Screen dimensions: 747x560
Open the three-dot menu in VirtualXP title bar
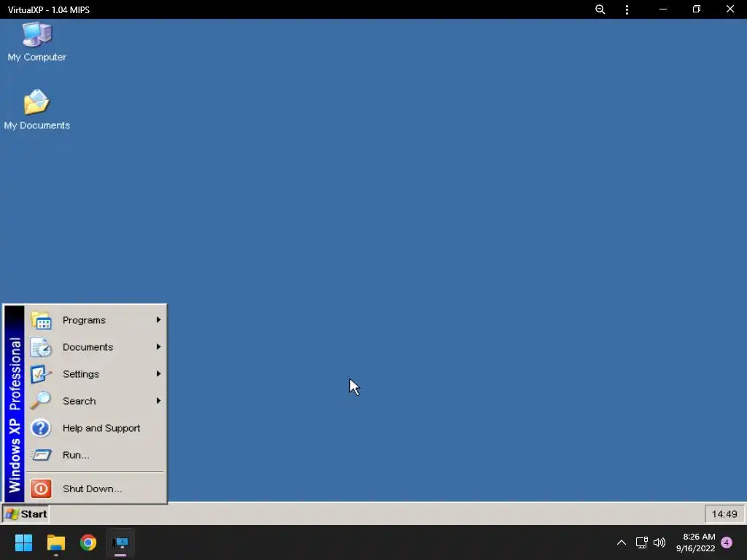pyautogui.click(x=627, y=9)
